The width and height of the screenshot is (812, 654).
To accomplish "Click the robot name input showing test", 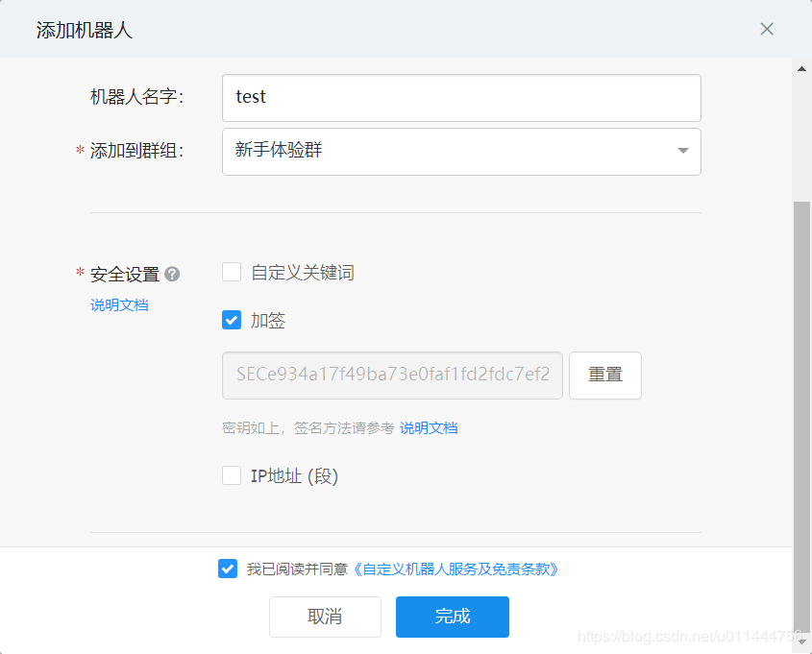I will pyautogui.click(x=461, y=97).
